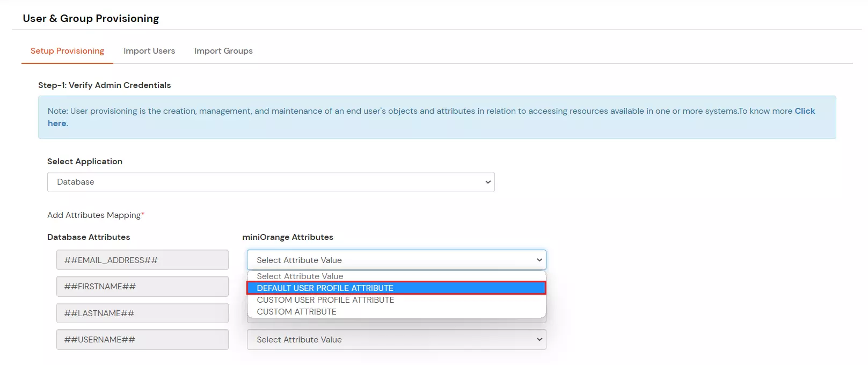Click the ##FIRSTNAME## attribute field
868x365 pixels.
142,286
